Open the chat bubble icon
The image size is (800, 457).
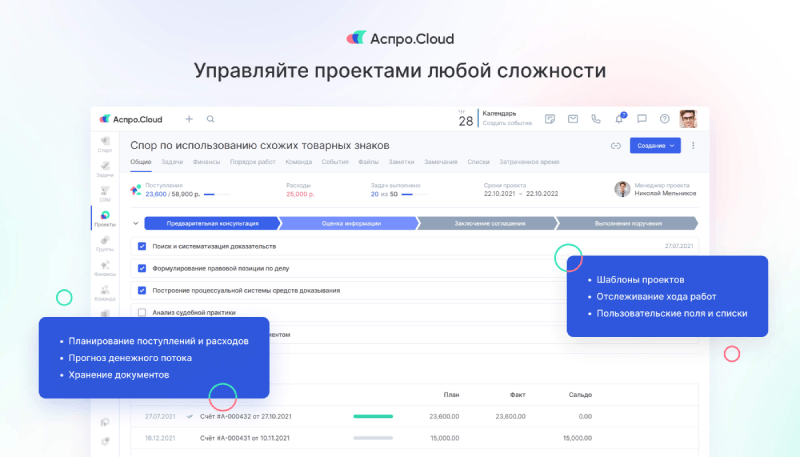[642, 119]
